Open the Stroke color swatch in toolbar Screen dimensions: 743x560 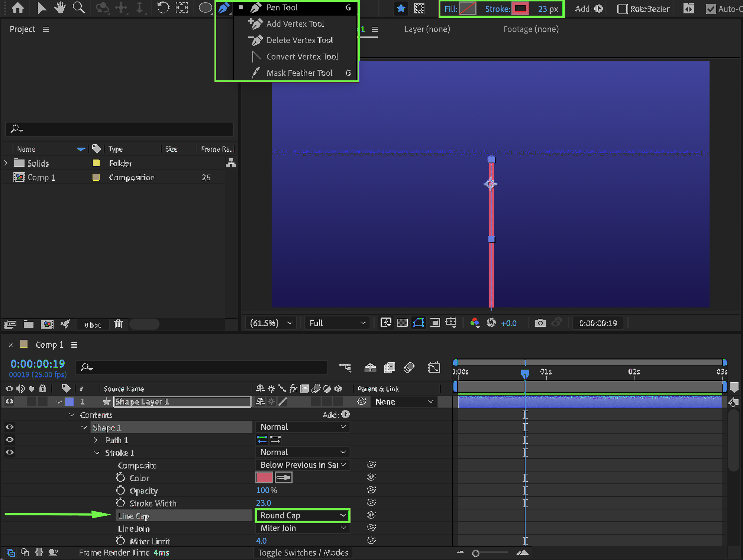520,9
